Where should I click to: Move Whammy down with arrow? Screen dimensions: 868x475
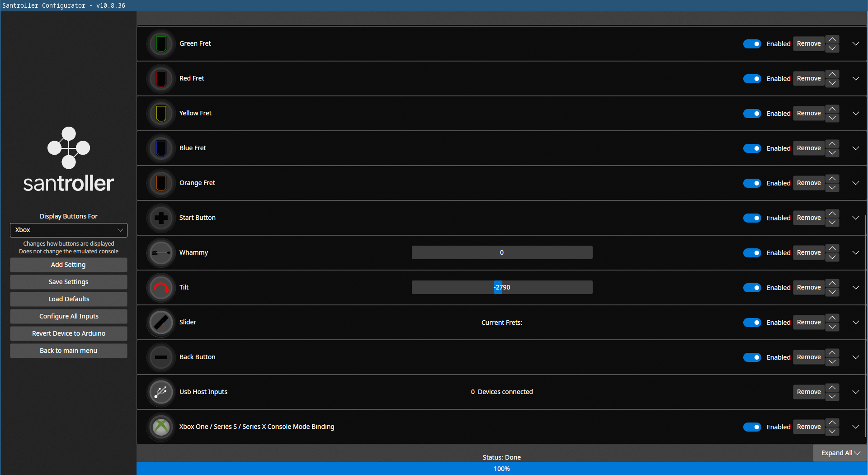click(832, 257)
